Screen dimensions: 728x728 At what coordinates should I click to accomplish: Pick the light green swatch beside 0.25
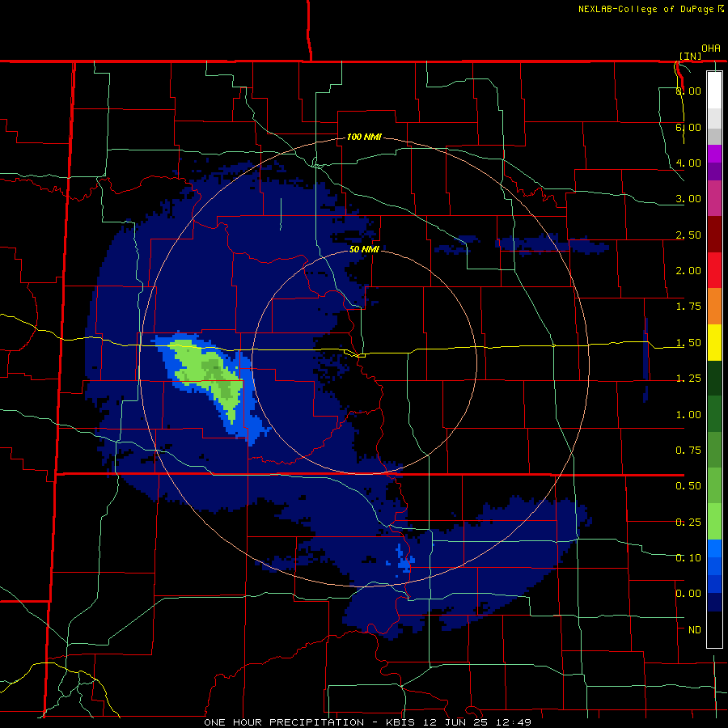click(x=714, y=522)
